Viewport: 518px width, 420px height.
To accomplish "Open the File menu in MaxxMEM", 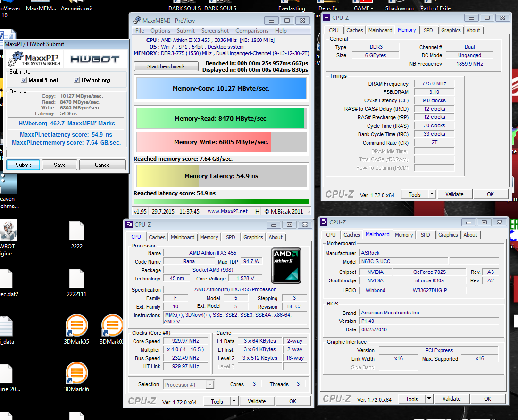I will coord(140,30).
